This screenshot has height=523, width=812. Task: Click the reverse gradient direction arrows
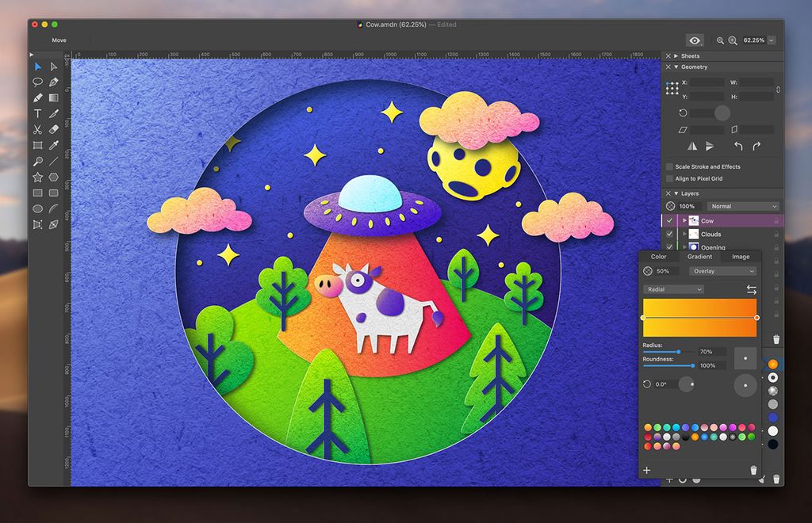[753, 289]
